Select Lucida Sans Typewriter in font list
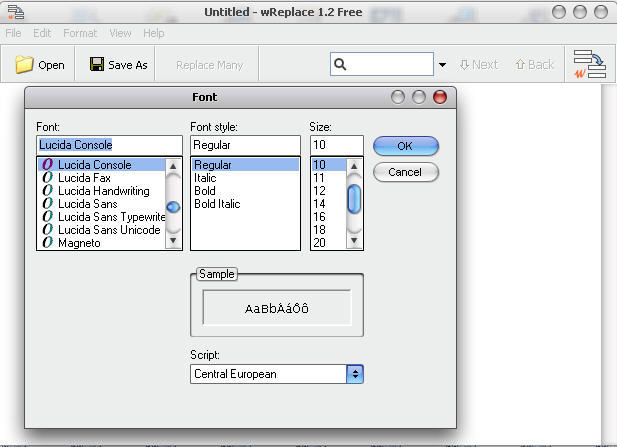This screenshot has height=447, width=617. (102, 216)
